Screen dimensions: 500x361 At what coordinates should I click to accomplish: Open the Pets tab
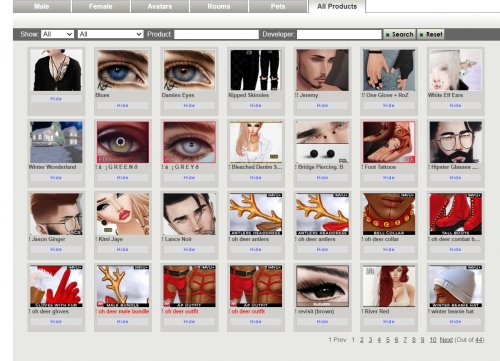point(278,6)
